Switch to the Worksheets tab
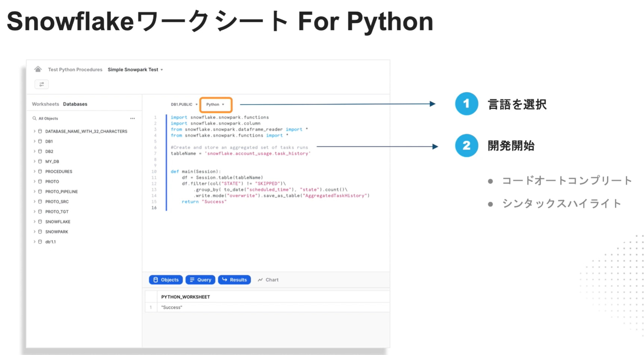Viewport: 644px width, 355px height. click(45, 104)
